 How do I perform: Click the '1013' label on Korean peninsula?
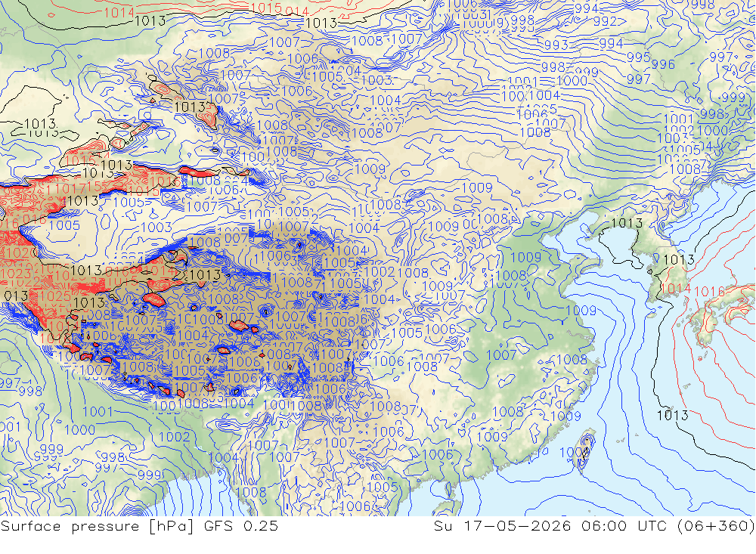678,259
